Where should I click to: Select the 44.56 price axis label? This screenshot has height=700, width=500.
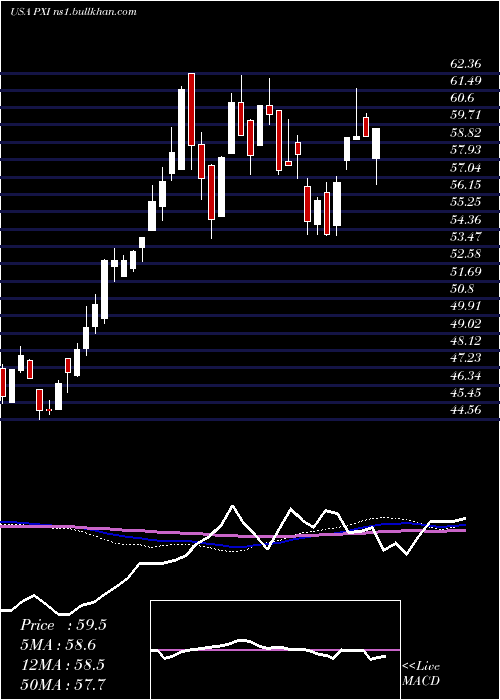(x=466, y=410)
